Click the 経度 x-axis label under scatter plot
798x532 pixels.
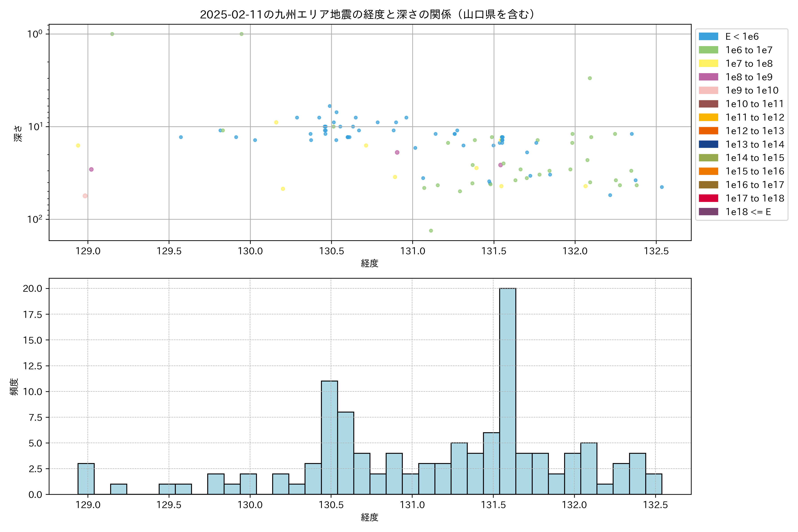(x=370, y=263)
